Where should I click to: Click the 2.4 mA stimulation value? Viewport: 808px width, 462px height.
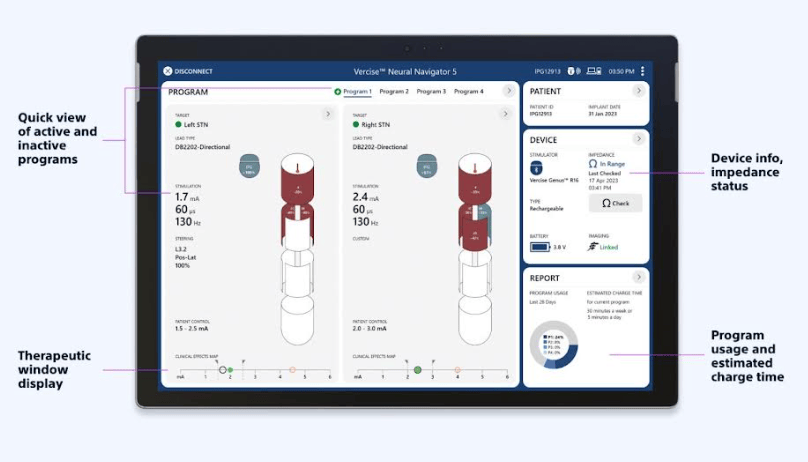[x=365, y=197]
